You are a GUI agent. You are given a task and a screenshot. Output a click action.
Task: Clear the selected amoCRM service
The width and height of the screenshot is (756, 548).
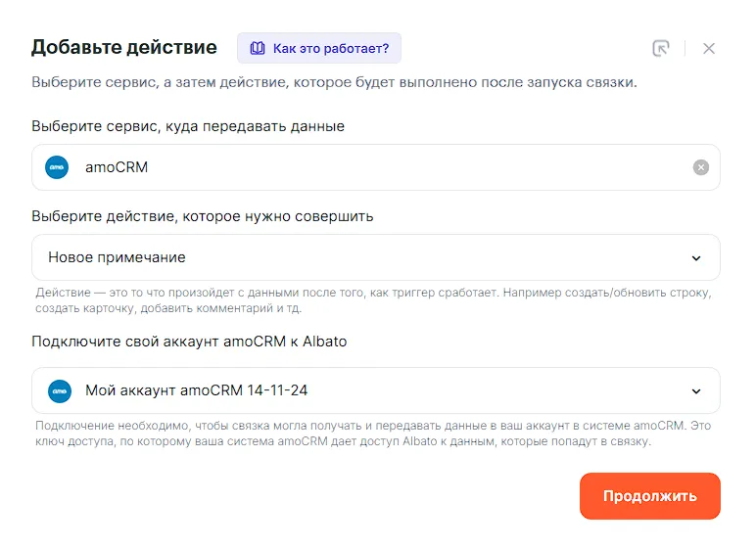tap(701, 167)
